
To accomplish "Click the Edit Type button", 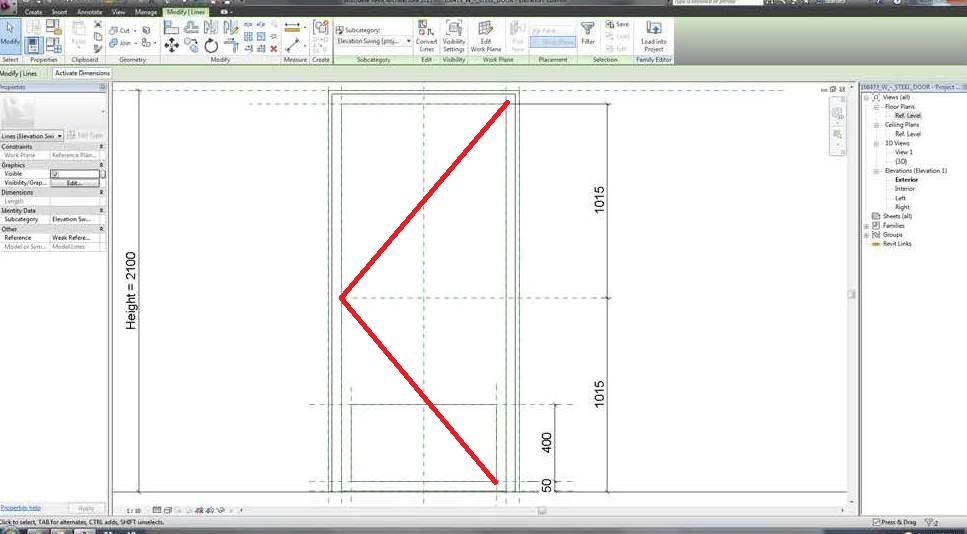I will coord(85,135).
